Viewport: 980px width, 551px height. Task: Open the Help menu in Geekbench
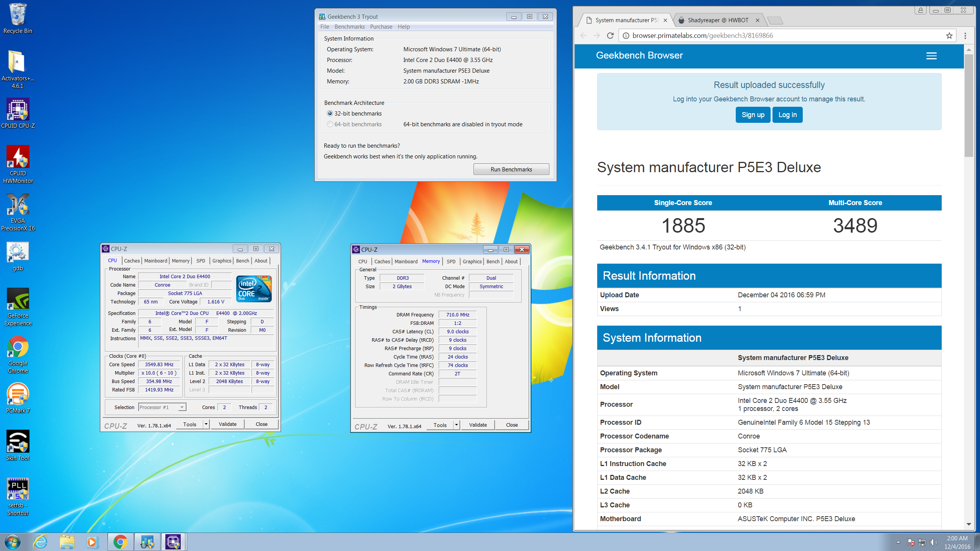click(x=403, y=26)
